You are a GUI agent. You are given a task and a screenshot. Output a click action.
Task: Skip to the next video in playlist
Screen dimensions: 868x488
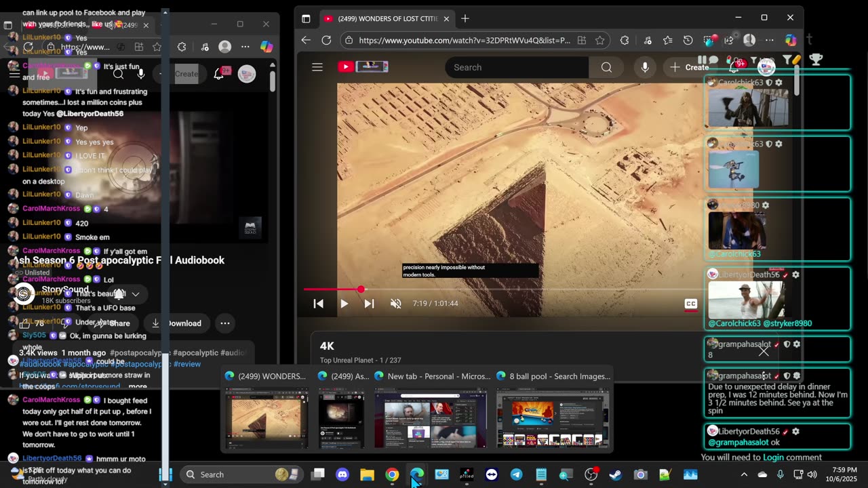(x=369, y=304)
